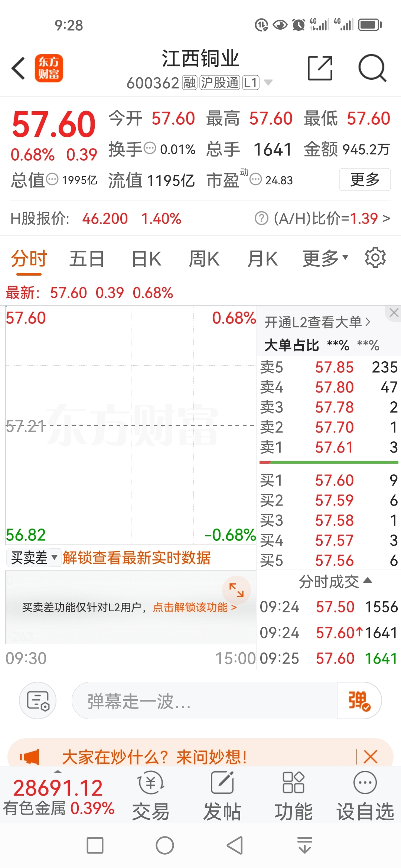Tap the megaphone announcement icon
The width and height of the screenshot is (401, 868).
click(30, 757)
